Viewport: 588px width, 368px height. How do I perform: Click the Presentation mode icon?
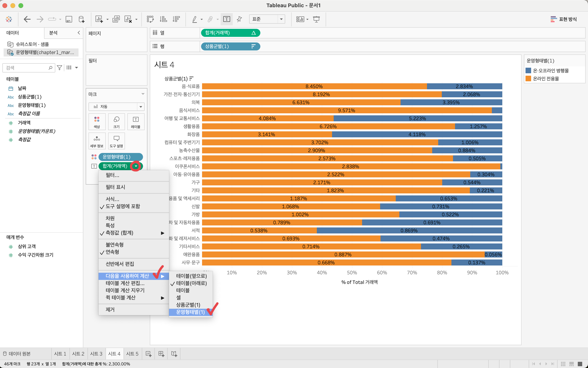[x=316, y=19]
